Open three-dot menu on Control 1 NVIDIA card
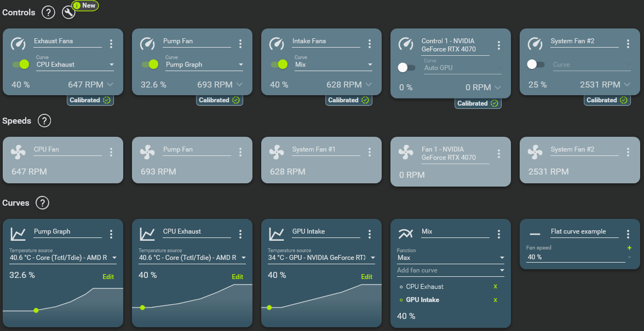 click(x=499, y=45)
